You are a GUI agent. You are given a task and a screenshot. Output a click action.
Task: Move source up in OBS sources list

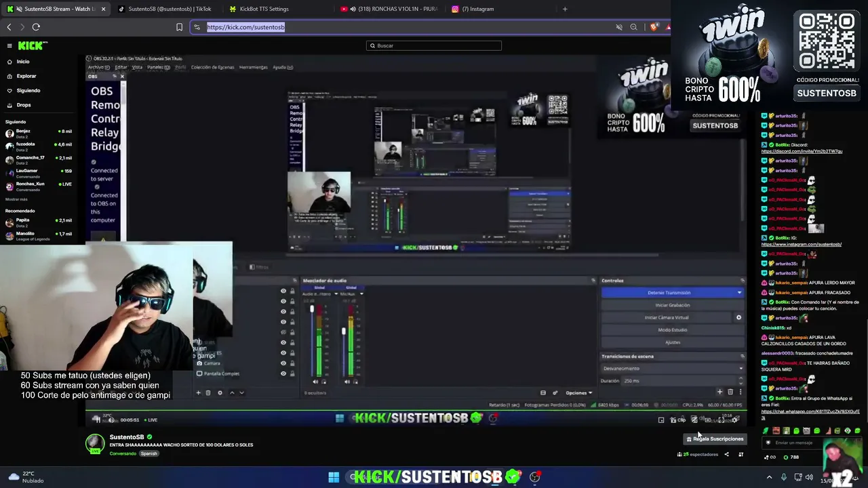(232, 392)
